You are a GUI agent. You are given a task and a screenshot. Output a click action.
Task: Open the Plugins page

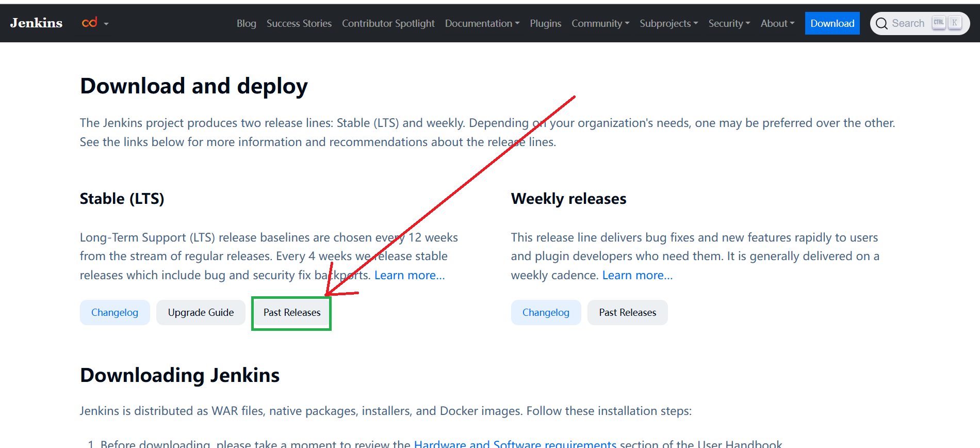pos(546,23)
